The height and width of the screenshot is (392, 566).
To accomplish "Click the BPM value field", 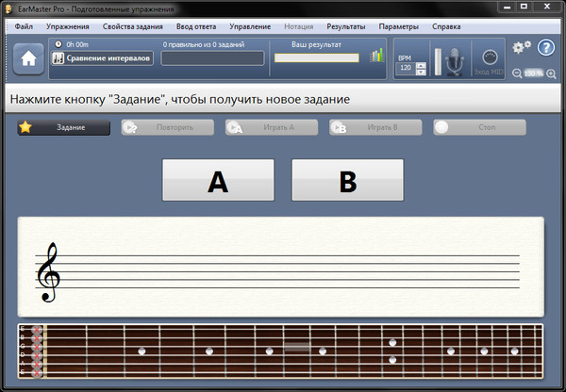I will (x=406, y=68).
